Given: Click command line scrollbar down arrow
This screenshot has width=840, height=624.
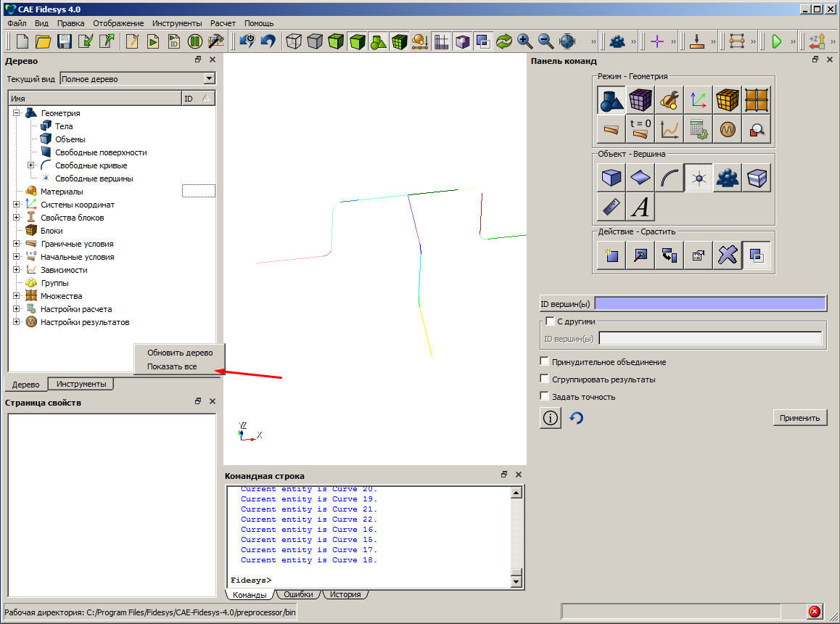Looking at the screenshot, I should tap(516, 582).
